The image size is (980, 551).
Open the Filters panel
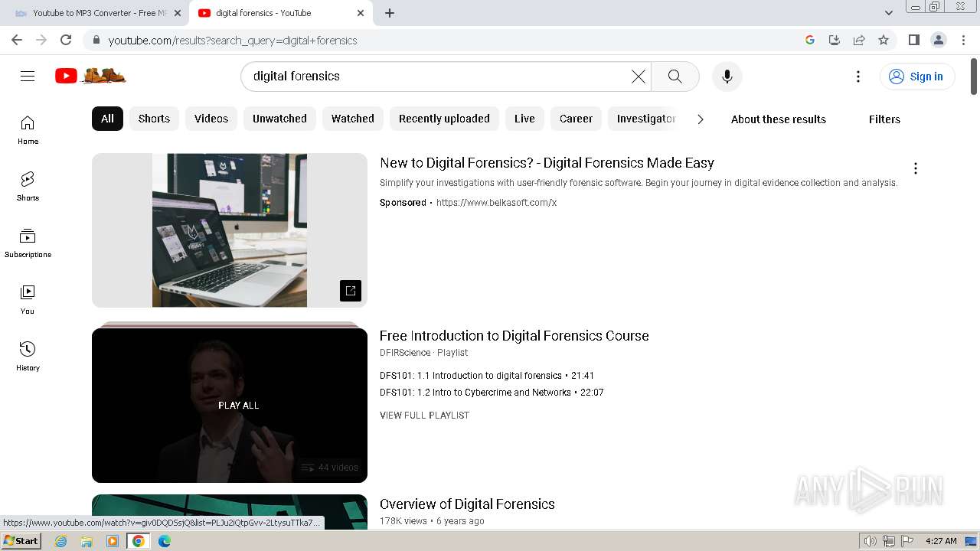tap(884, 119)
